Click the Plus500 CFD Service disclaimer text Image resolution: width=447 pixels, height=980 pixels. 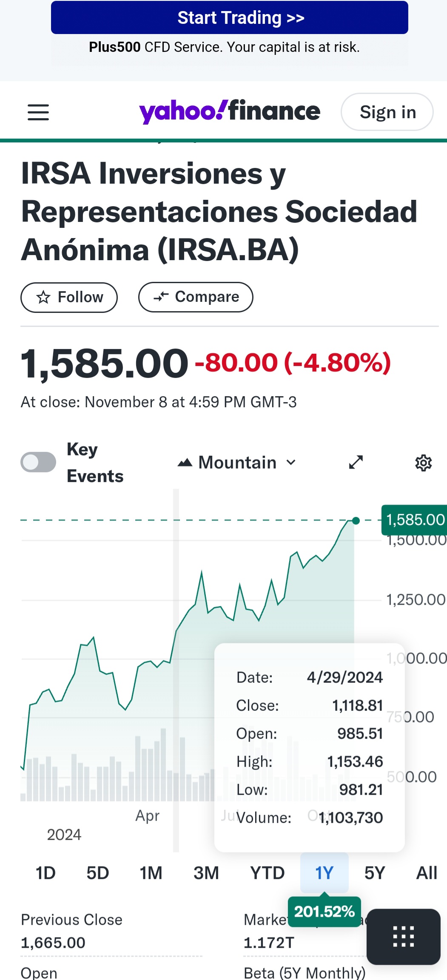[x=224, y=47]
